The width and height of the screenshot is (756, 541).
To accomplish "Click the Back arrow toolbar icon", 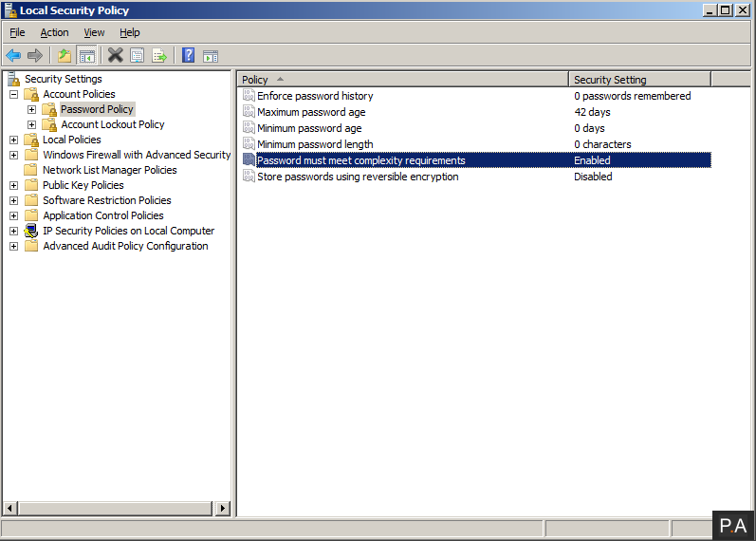I will tap(13, 55).
